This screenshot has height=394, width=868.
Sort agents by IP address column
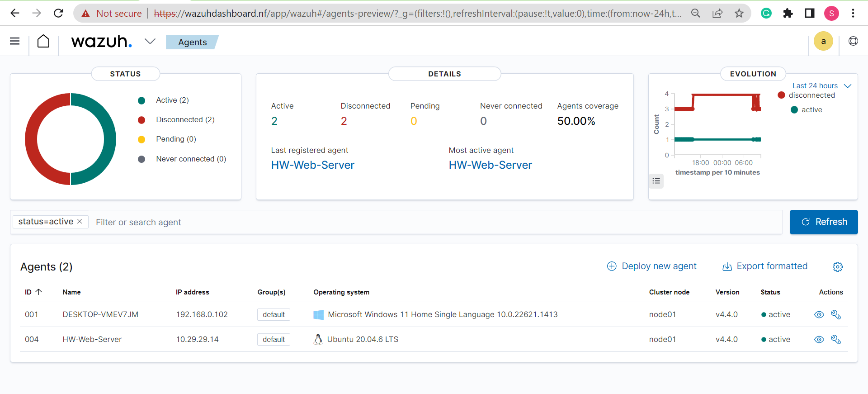(193, 292)
